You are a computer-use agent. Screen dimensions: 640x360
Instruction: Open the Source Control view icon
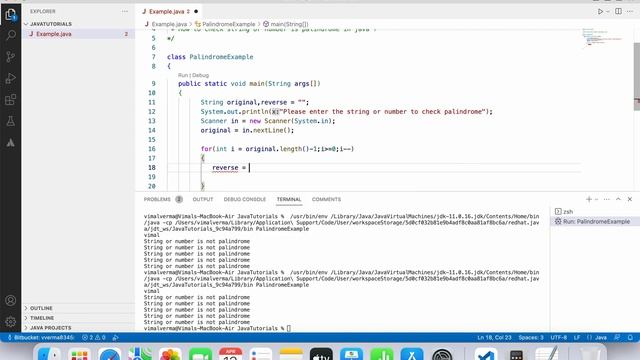[11, 57]
